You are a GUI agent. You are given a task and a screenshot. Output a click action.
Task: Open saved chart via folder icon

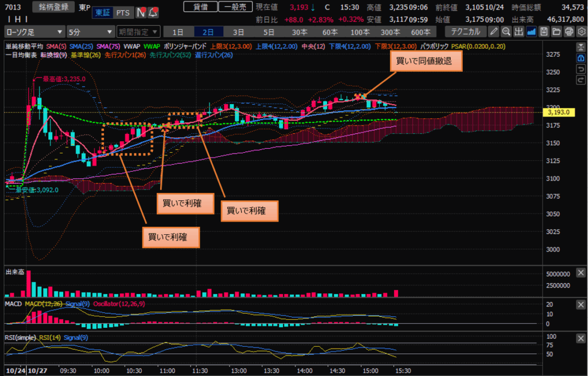coord(556,32)
